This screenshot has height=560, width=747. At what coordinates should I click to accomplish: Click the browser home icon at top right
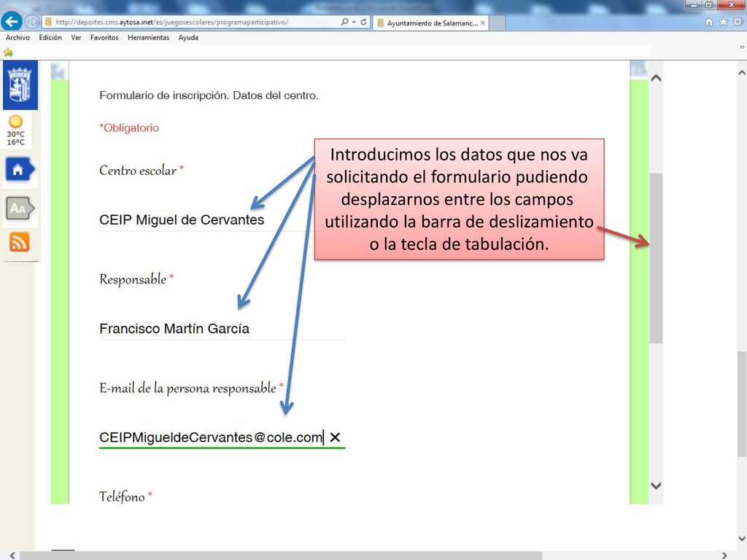[709, 22]
